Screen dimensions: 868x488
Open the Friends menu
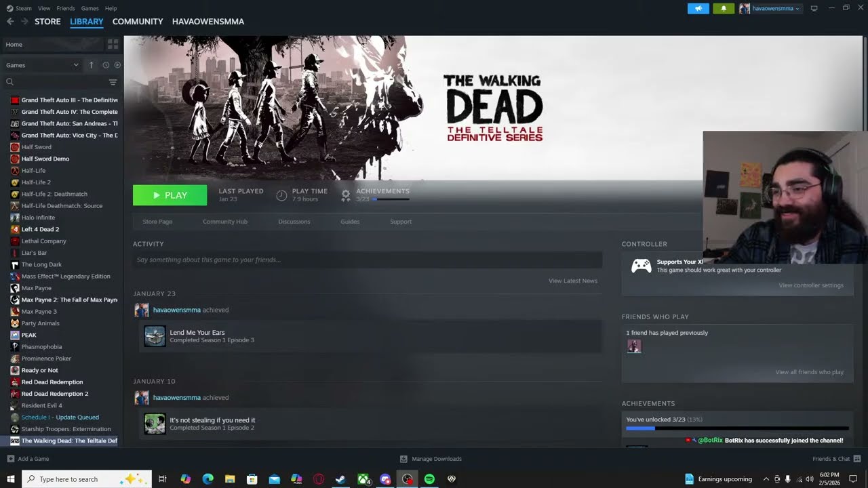coord(66,8)
